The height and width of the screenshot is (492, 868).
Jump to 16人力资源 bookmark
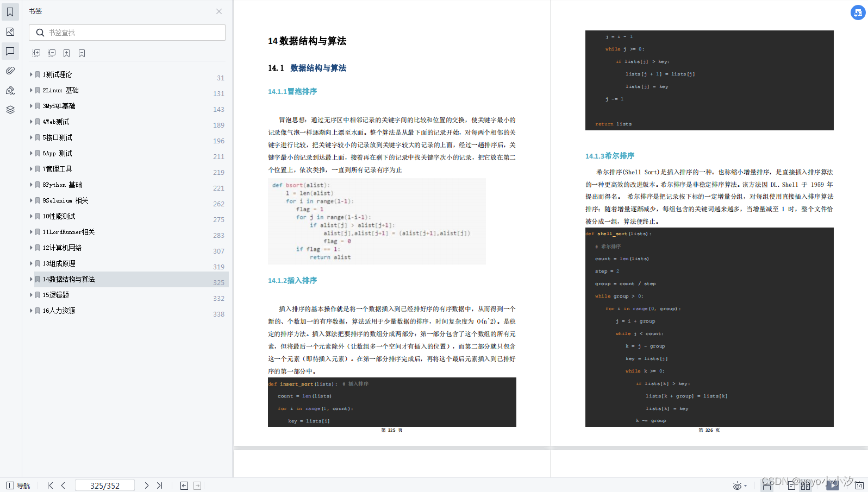point(59,311)
